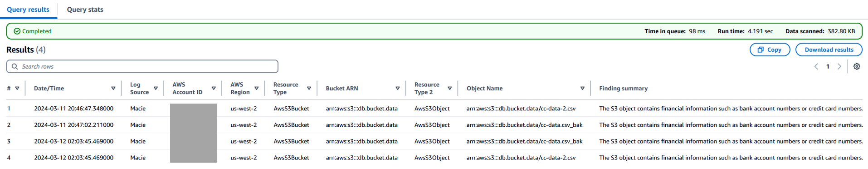Click AwsS3Bucket in row 1
Screen dimensions: 868x169
coord(291,109)
